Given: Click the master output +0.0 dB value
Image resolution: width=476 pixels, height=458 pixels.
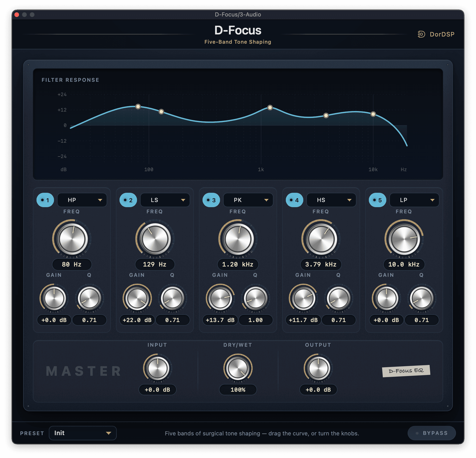Looking at the screenshot, I should (318, 390).
